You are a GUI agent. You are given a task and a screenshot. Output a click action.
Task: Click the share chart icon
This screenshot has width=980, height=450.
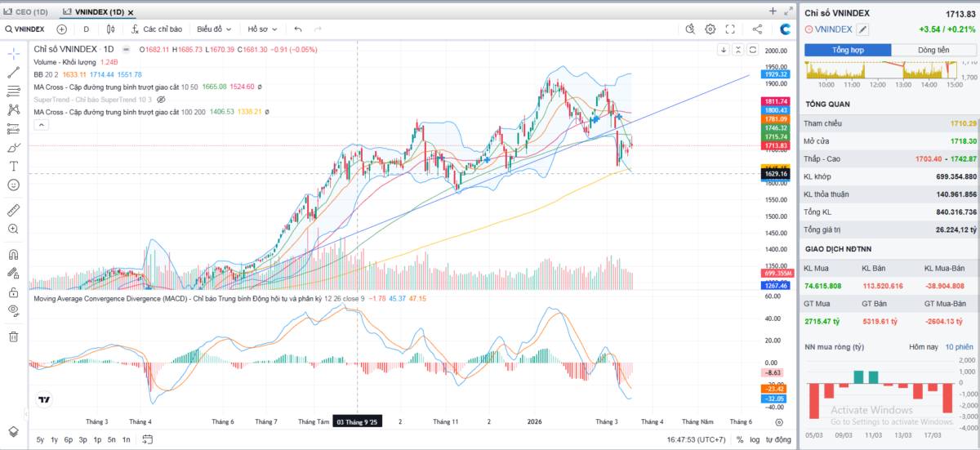pyautogui.click(x=757, y=29)
